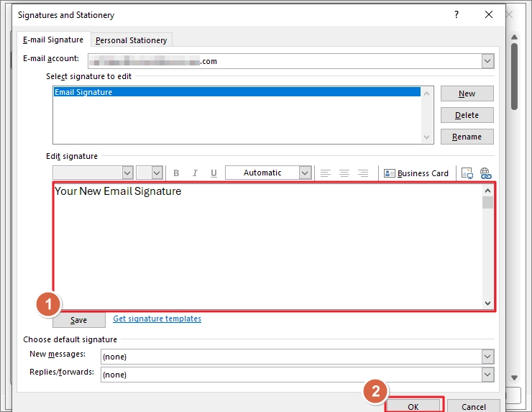Viewport: 532px width, 412px height.
Task: Cancel the signature dialog
Action: tap(474, 406)
